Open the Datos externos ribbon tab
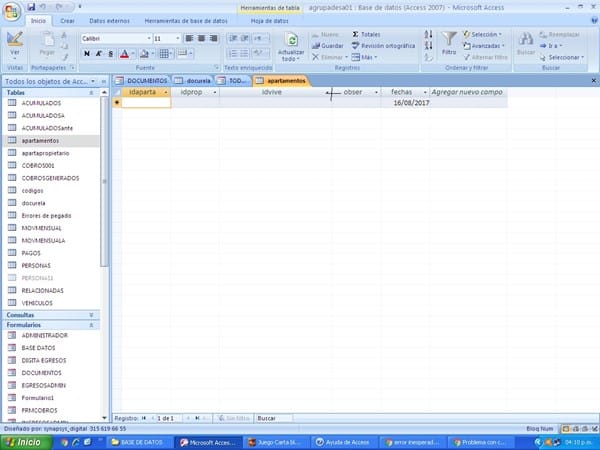 109,21
